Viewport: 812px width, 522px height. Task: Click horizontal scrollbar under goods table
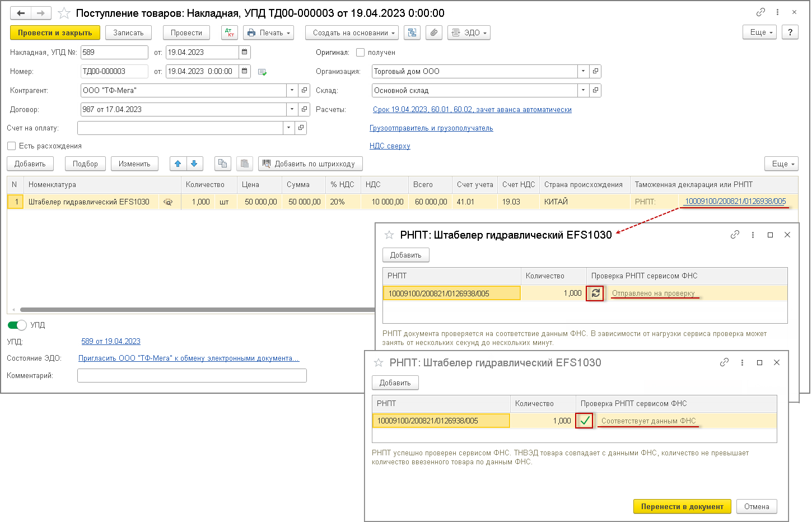click(197, 310)
